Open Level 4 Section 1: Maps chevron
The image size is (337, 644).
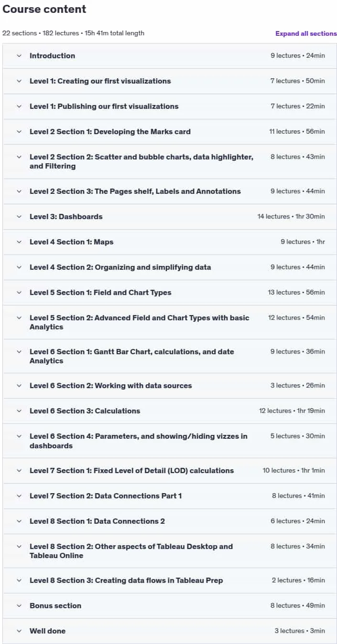[19, 242]
